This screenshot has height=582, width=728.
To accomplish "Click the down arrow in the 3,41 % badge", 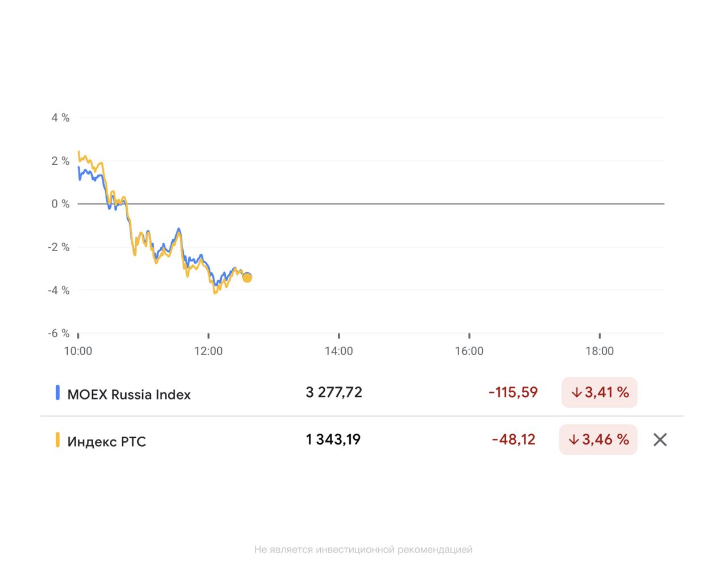I will click(576, 393).
